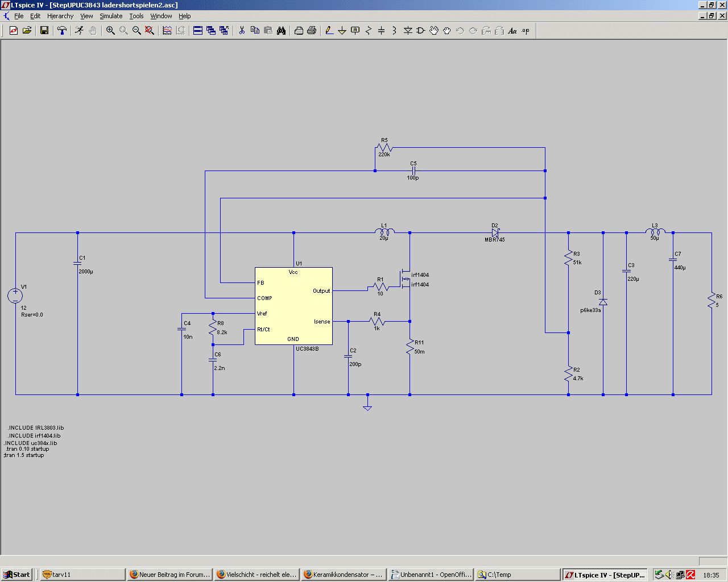Select the Label Net tool
728x582 pixels.
click(x=355, y=31)
